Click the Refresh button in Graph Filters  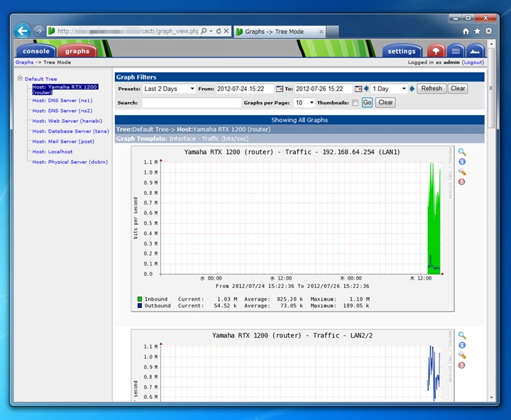(432, 89)
